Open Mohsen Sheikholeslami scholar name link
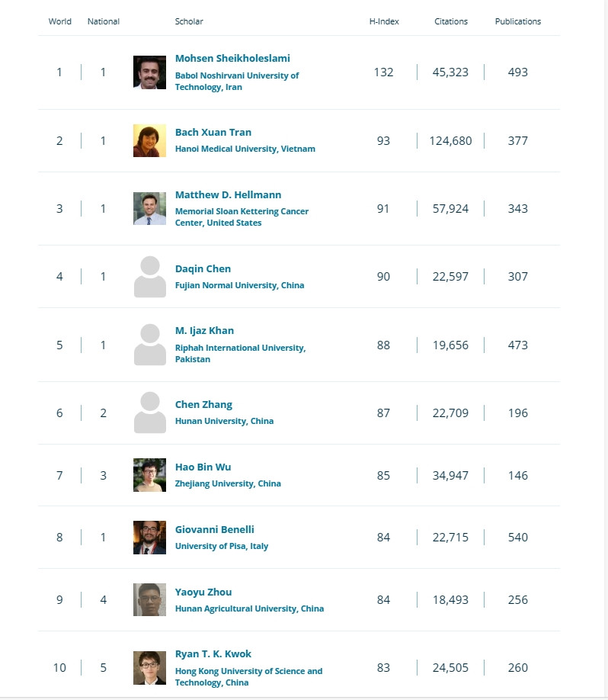 point(232,59)
